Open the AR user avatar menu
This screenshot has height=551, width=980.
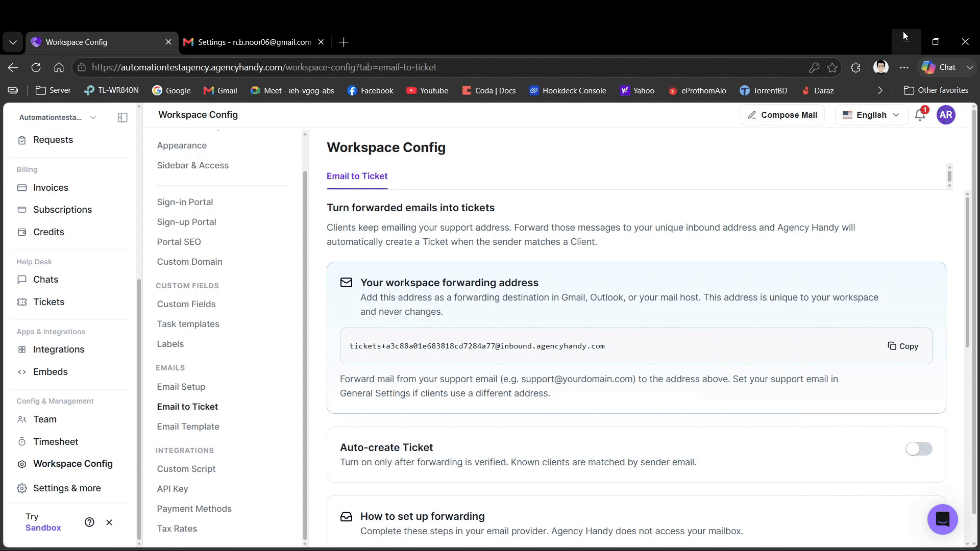coord(946,115)
